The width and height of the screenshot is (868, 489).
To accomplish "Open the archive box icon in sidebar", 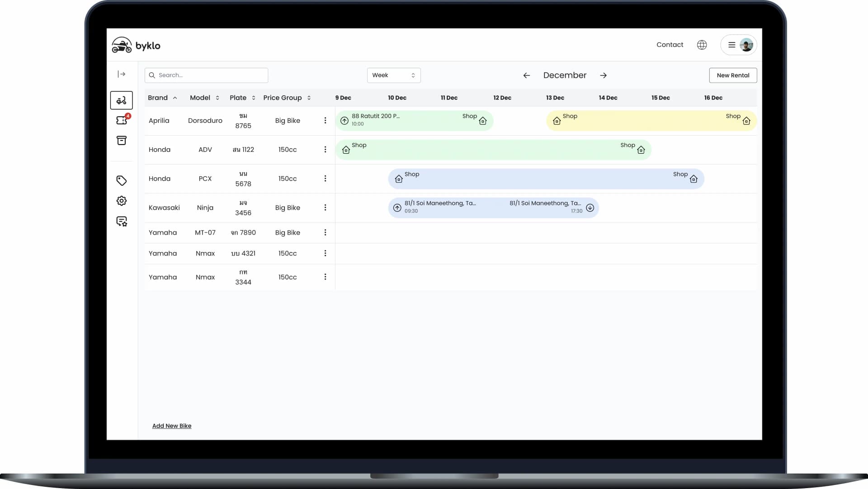I will (121, 140).
